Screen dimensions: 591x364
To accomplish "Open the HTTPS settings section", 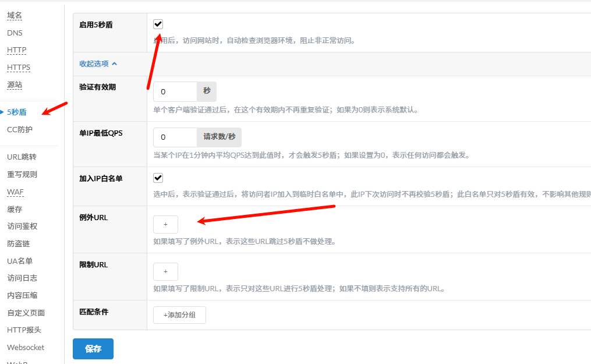I will (x=19, y=68).
